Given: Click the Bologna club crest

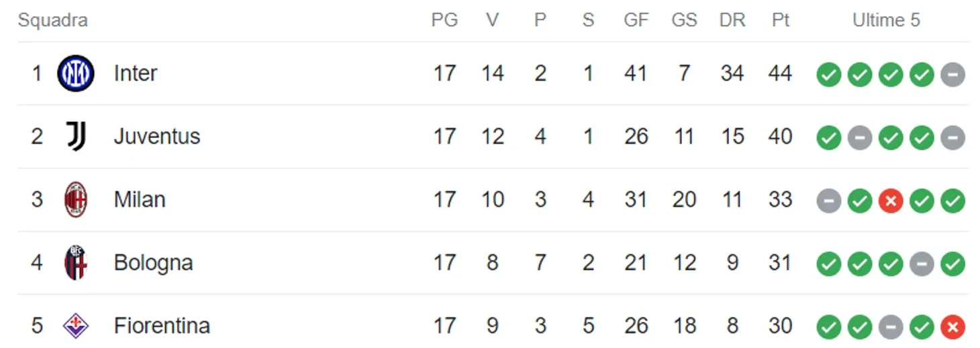Looking at the screenshot, I should pyautogui.click(x=76, y=262).
